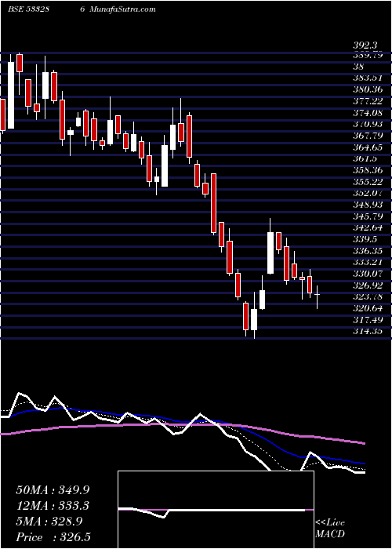The height and width of the screenshot is (549, 392).
Task: Click the 361.5 axis value
Action: click(365, 158)
